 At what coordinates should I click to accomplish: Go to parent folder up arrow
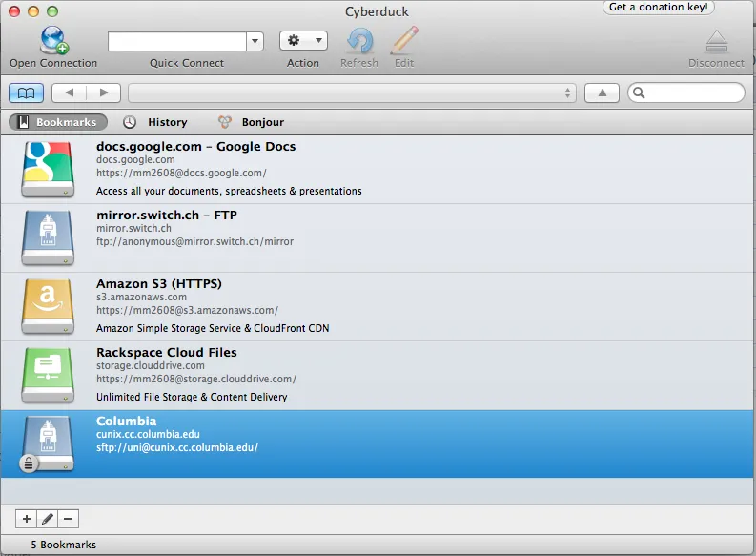(602, 93)
